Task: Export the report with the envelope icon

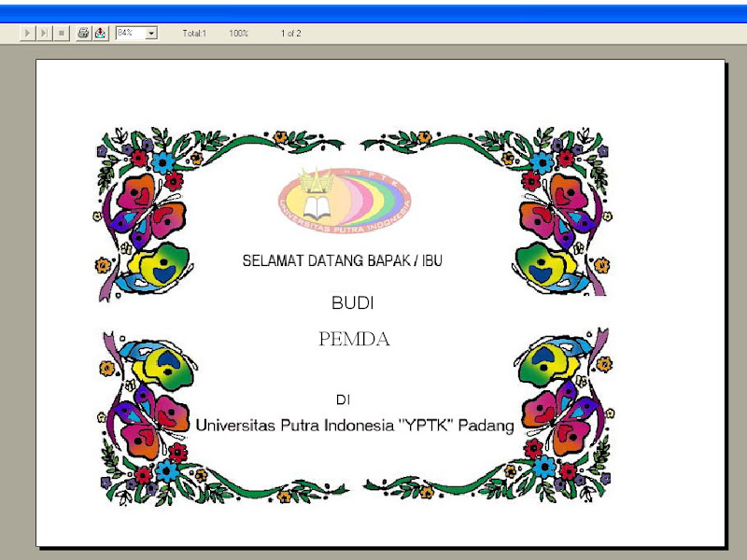Action: pos(101,34)
